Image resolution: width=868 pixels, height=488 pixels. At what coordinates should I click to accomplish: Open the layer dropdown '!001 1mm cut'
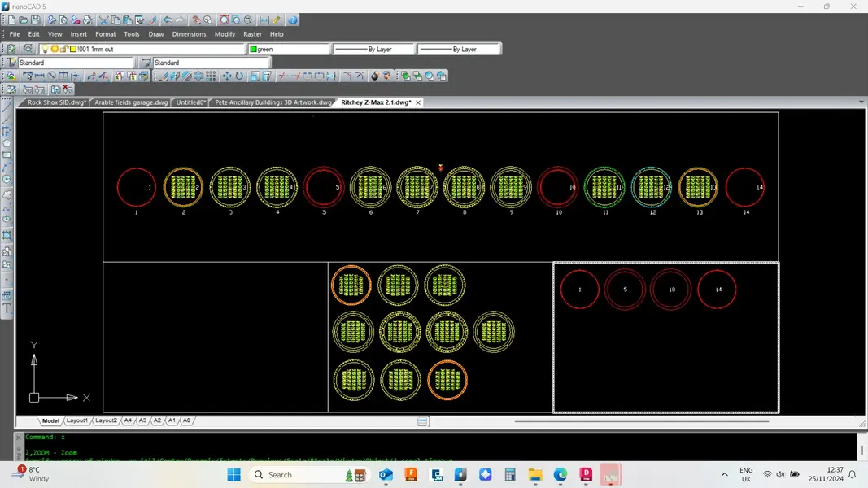click(142, 49)
